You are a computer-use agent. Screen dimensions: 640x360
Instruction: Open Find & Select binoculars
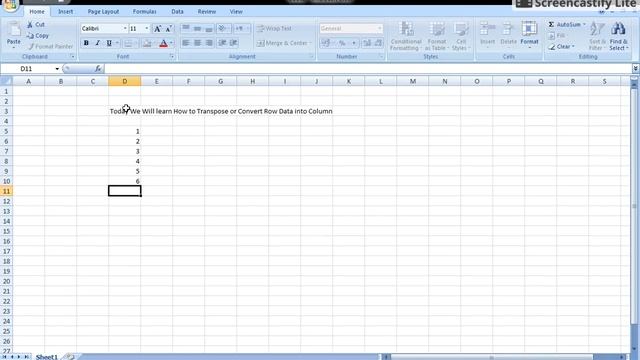click(619, 37)
